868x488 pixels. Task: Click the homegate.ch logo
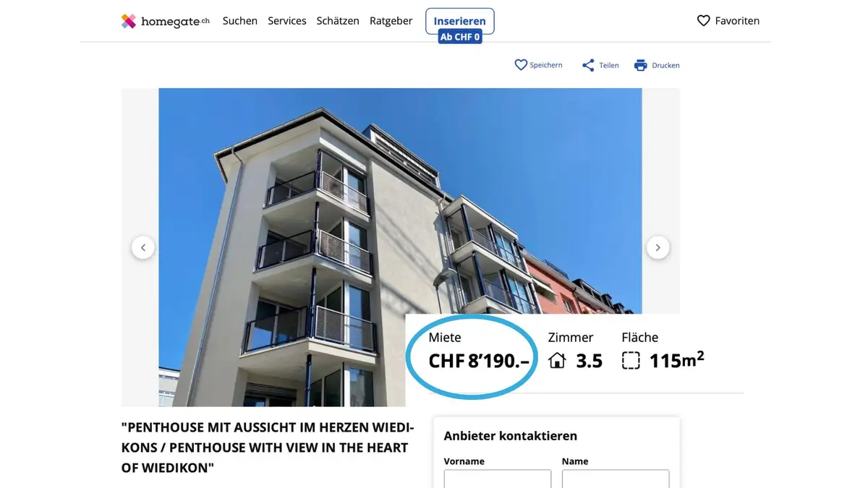pos(166,21)
